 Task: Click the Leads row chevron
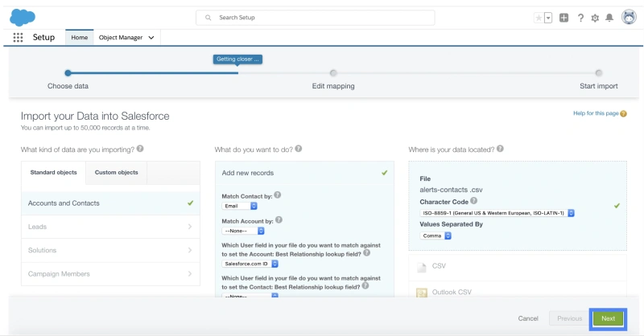[190, 227]
